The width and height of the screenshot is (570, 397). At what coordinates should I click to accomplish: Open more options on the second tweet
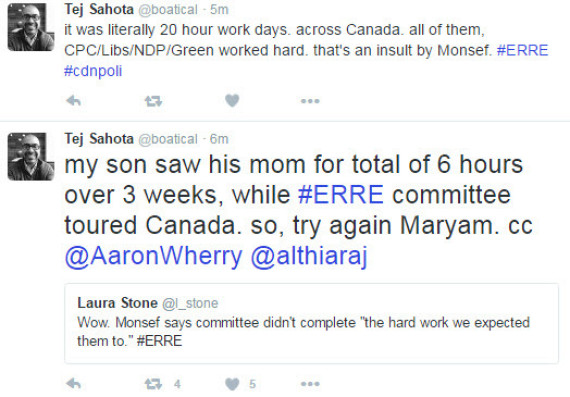(310, 384)
